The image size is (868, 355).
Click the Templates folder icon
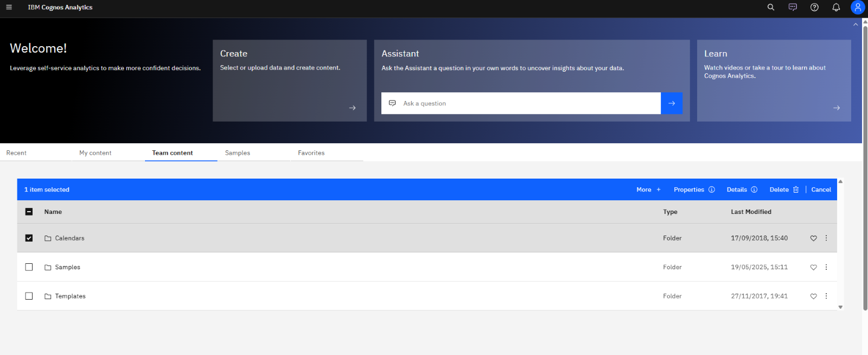click(48, 296)
